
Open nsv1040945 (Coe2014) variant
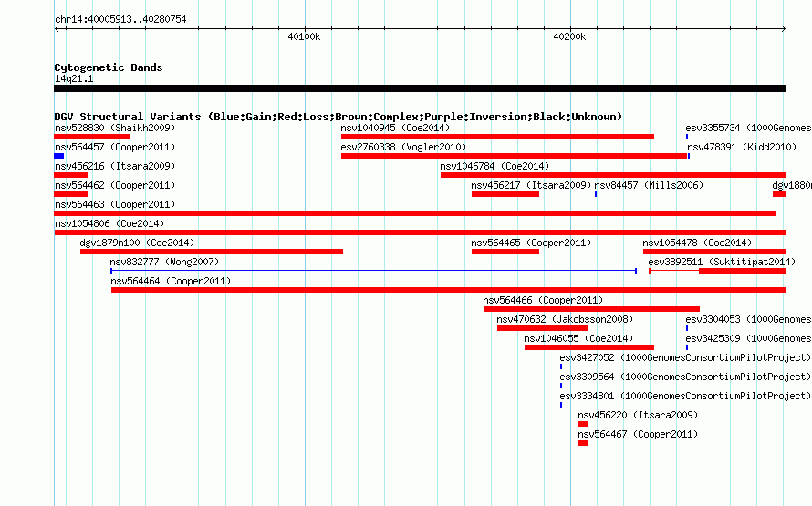coord(395,128)
